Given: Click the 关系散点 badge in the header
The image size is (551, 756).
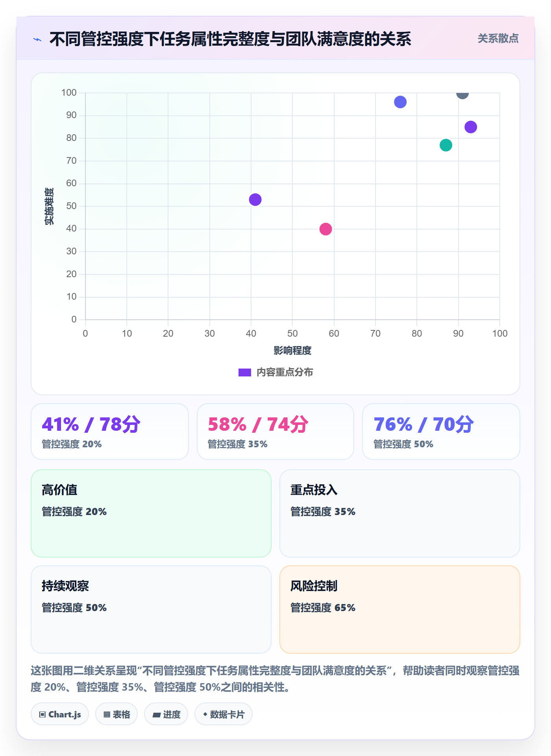Looking at the screenshot, I should (x=498, y=39).
